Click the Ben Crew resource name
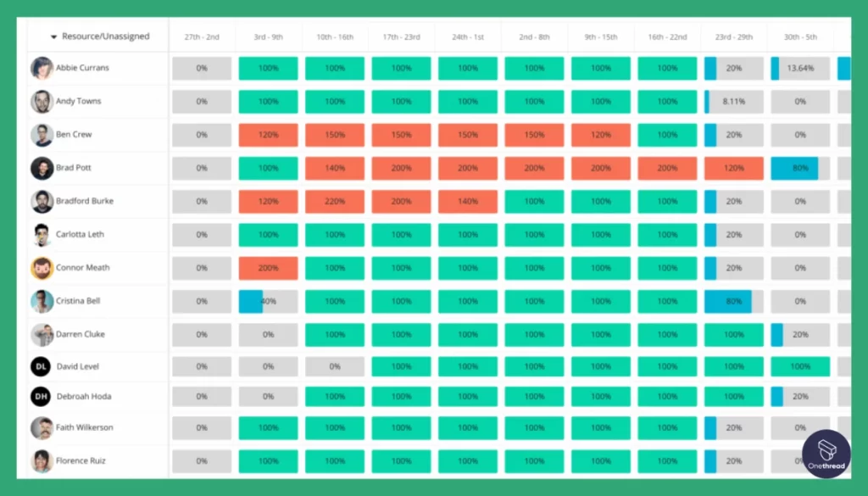This screenshot has height=496, width=868. click(75, 134)
